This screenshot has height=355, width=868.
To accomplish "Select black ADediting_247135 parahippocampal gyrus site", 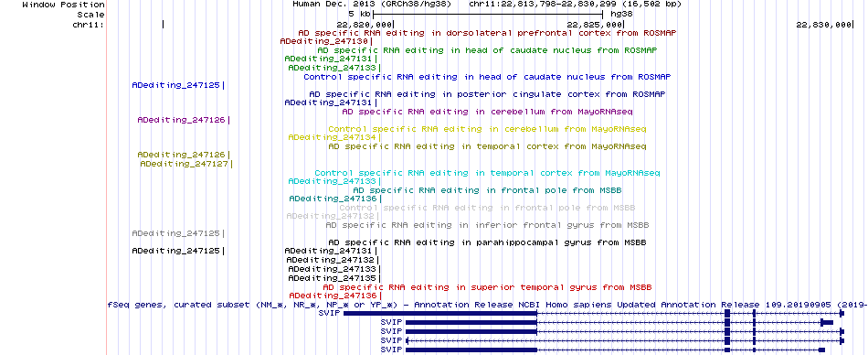I will 334,278.
